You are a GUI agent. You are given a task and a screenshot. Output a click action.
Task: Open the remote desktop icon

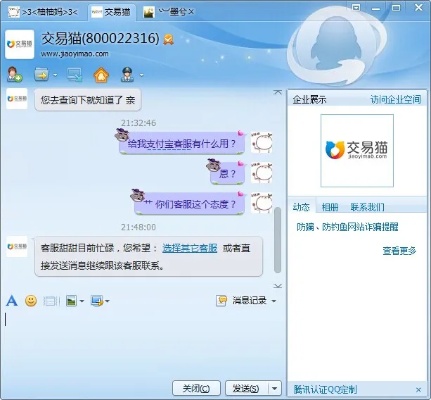click(74, 75)
